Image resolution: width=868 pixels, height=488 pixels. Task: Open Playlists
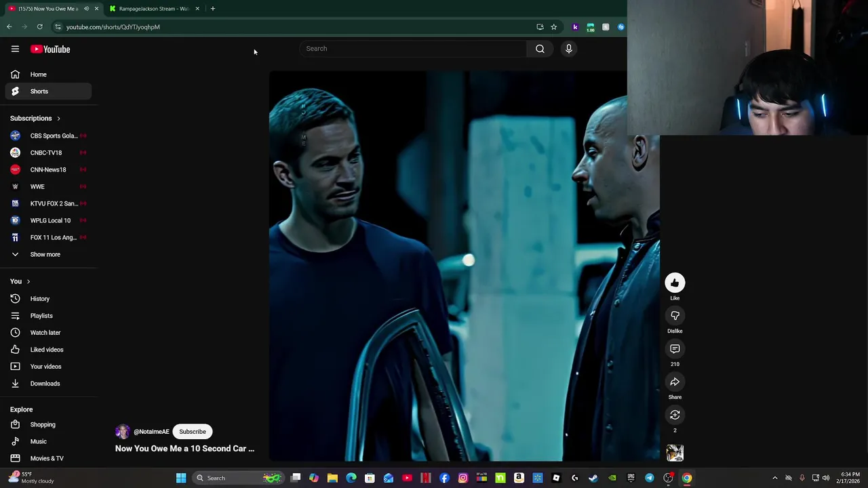pos(47,316)
